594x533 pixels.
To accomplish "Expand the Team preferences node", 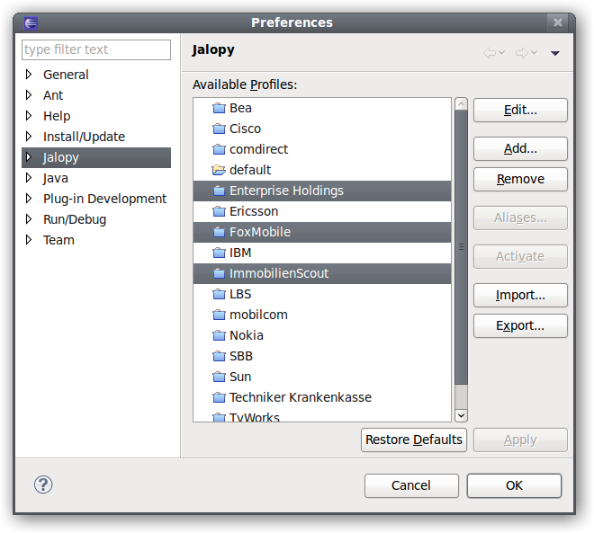I will coord(29,240).
